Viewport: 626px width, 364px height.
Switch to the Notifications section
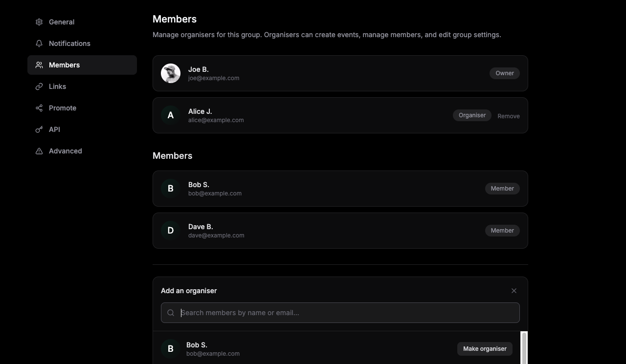[x=69, y=43]
